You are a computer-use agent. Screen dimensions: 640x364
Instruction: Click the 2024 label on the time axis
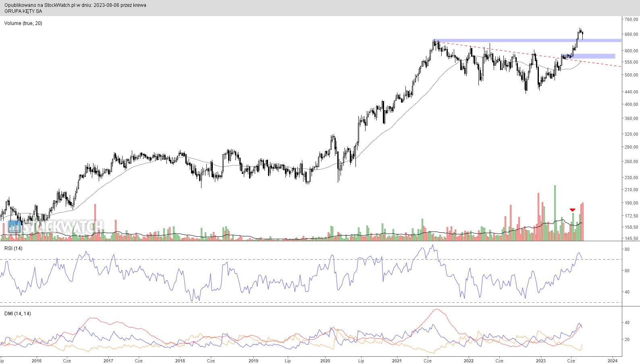point(612,361)
